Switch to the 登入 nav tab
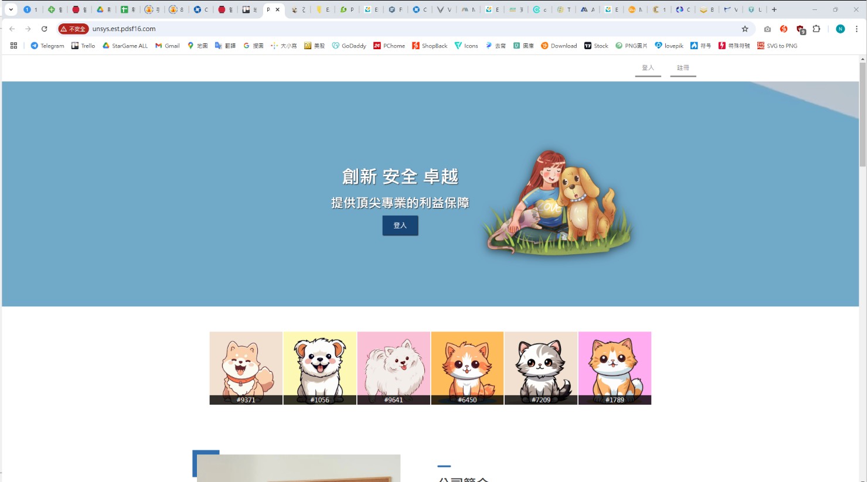The height and width of the screenshot is (482, 868). [648, 68]
